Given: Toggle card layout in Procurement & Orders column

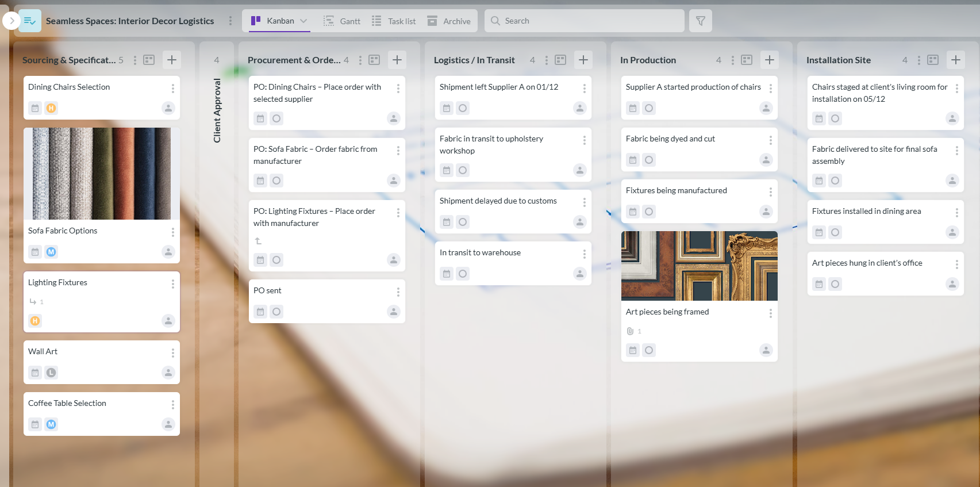Looking at the screenshot, I should [374, 60].
